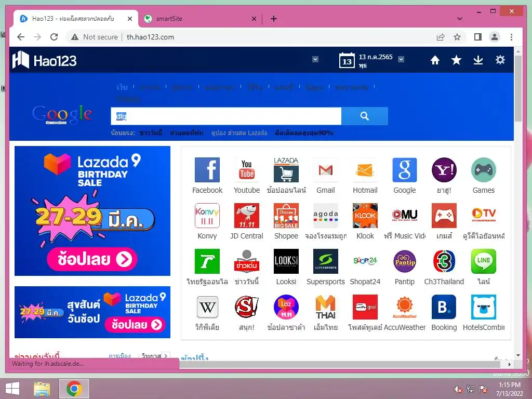Close the smartSite tab
Image resolution: width=532 pixels, height=399 pixels.
click(254, 19)
